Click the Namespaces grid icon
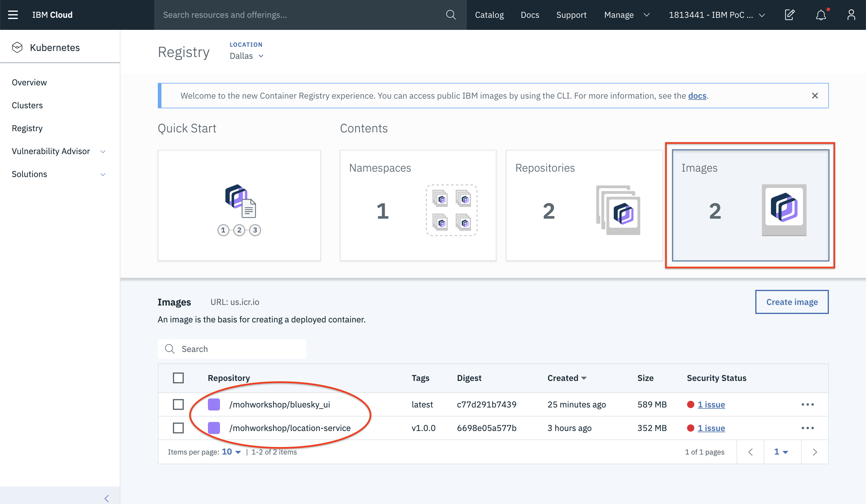 (451, 210)
